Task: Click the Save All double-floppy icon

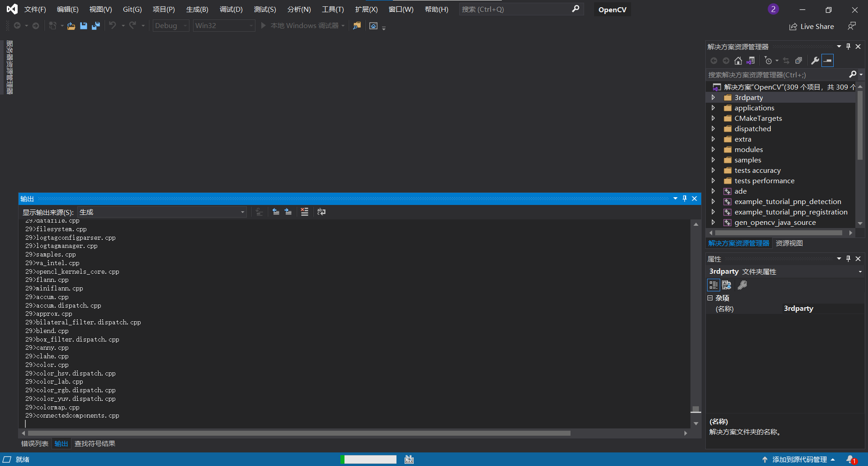Action: (x=96, y=26)
